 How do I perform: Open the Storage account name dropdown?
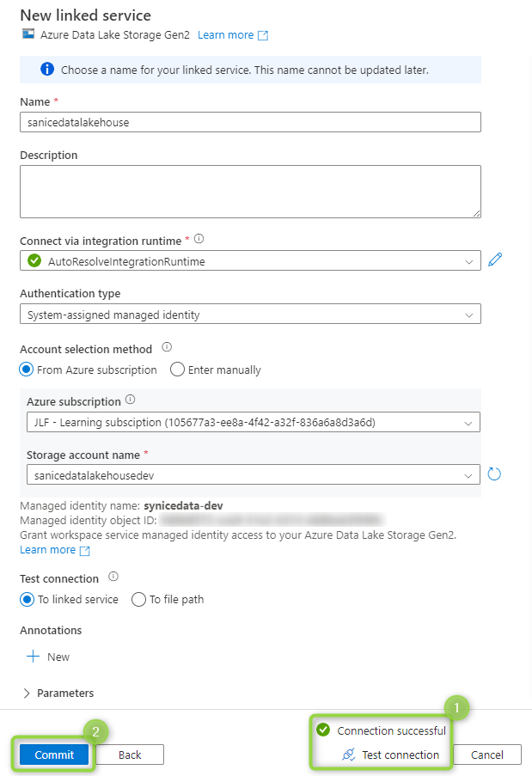(254, 475)
